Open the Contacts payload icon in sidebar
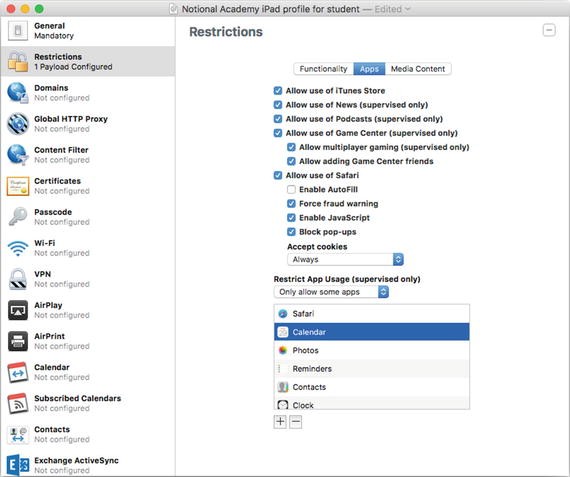The height and width of the screenshot is (477, 570). [x=18, y=434]
